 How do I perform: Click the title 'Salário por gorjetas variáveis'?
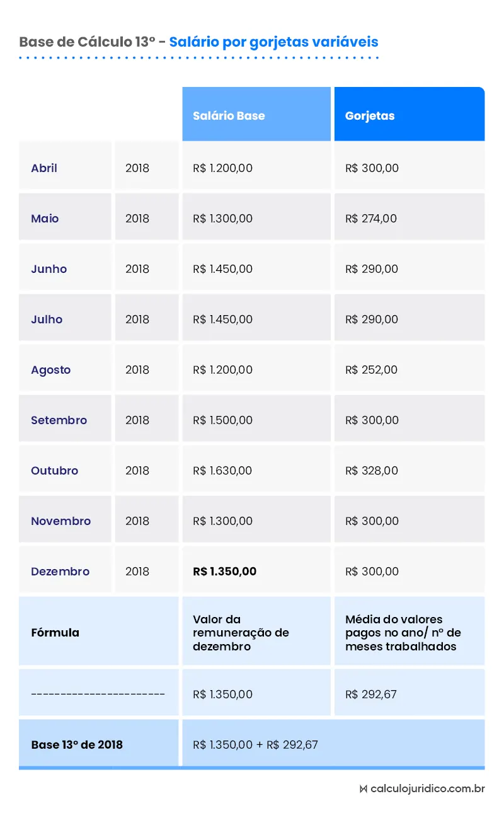(x=273, y=42)
